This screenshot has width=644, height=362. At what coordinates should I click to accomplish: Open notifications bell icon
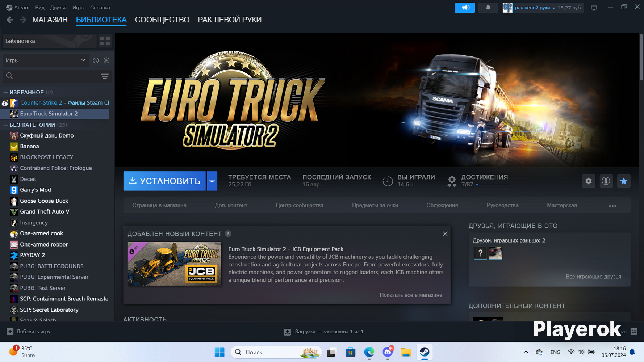[488, 8]
